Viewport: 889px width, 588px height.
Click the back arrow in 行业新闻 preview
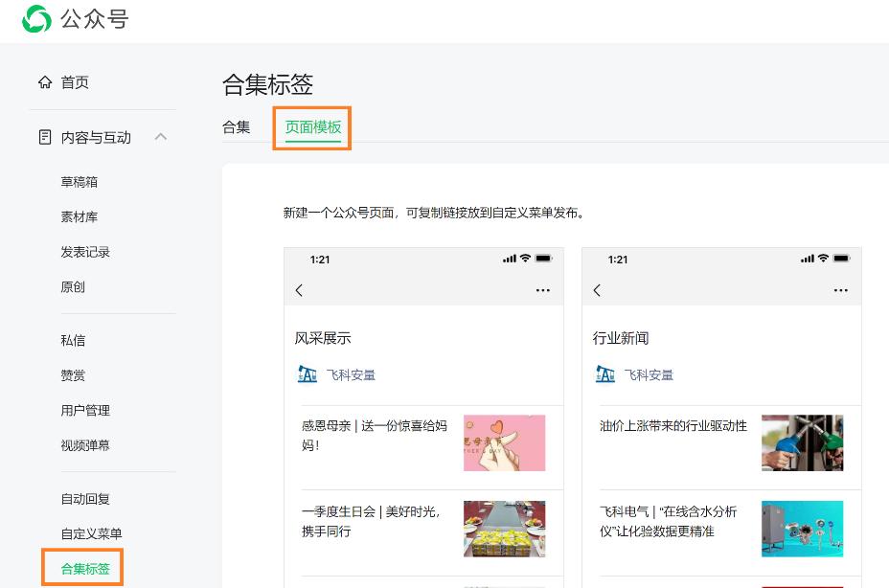point(597,290)
